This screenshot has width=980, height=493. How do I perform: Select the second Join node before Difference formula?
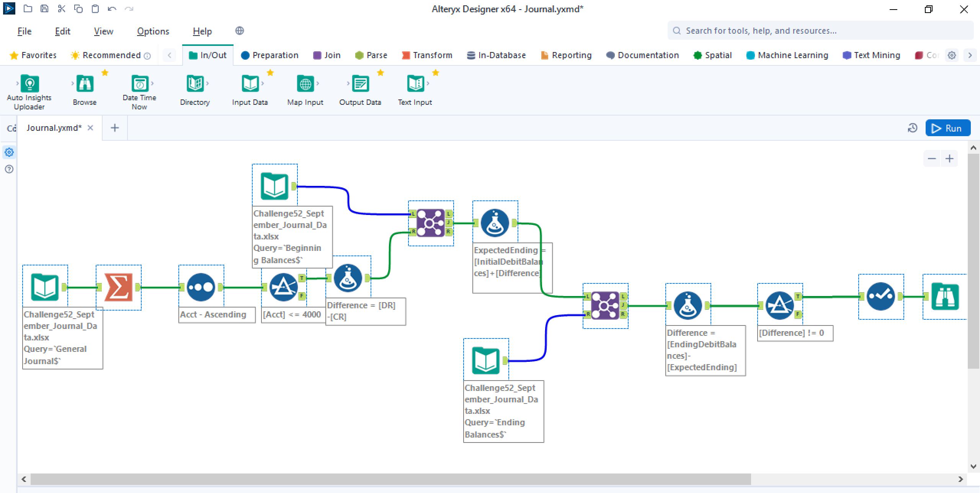(x=605, y=306)
